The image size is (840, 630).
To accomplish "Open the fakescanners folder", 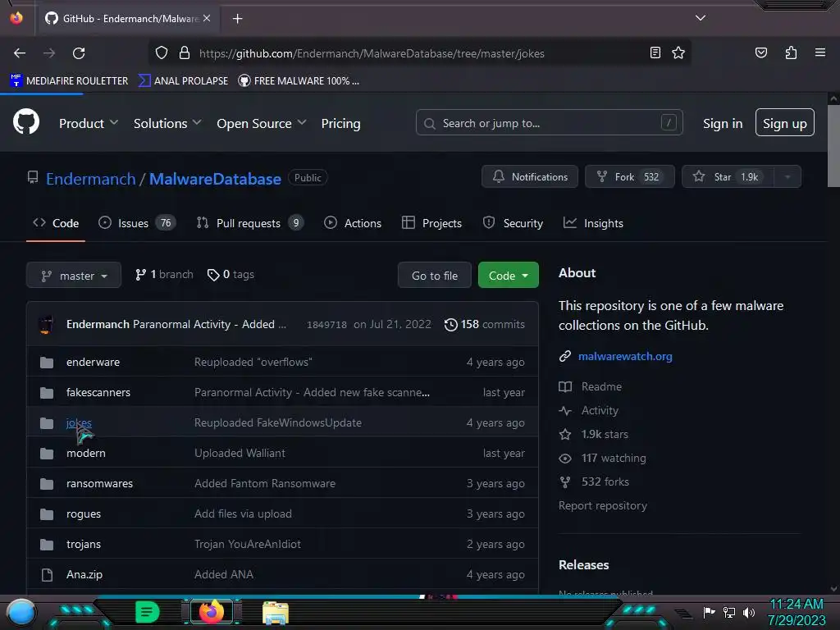I will coord(98,393).
